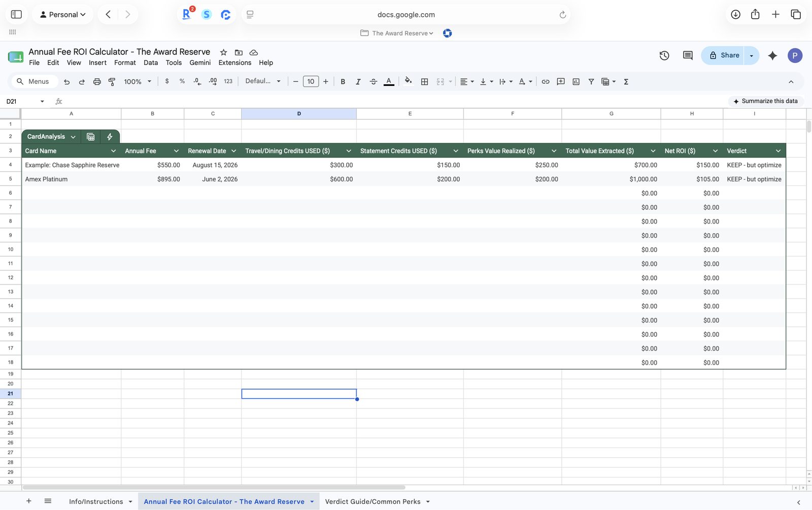812x510 pixels.
Task: Open more number formats (123)
Action: (228, 81)
